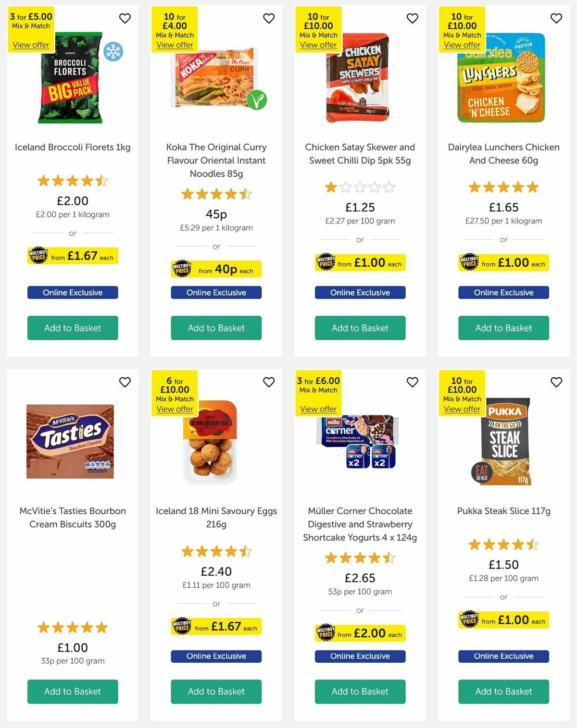This screenshot has height=728, width=577.
Task: Click the Multibuy Price roundel on Dairylea Lunchers
Action: coord(470,263)
